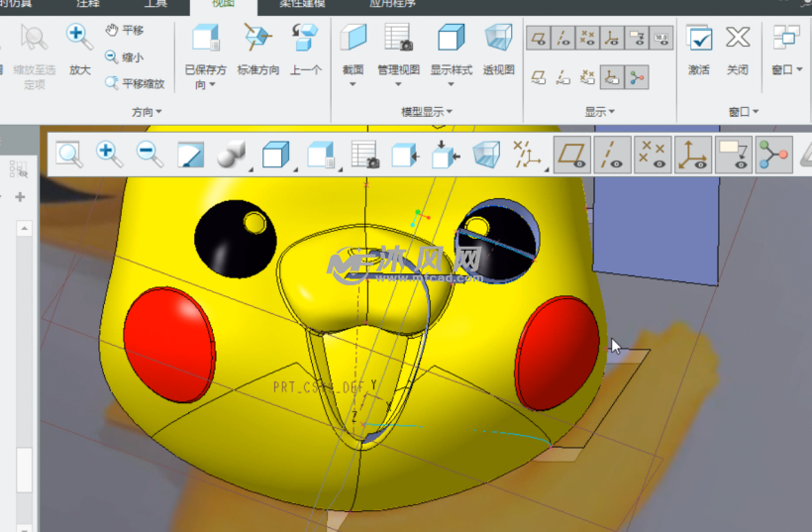Select the 缩小 zoom-out tool in ribbon
The image size is (812, 532).
[x=125, y=57]
